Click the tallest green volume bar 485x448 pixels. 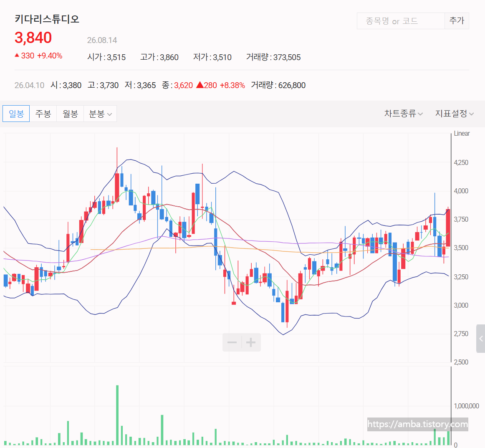[117, 415]
